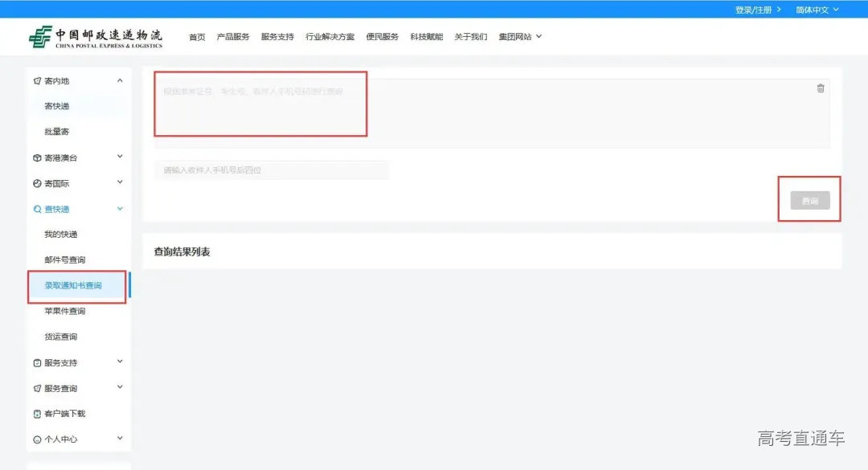
Task: Click the 寄港澳台 box icon
Action: click(37, 158)
